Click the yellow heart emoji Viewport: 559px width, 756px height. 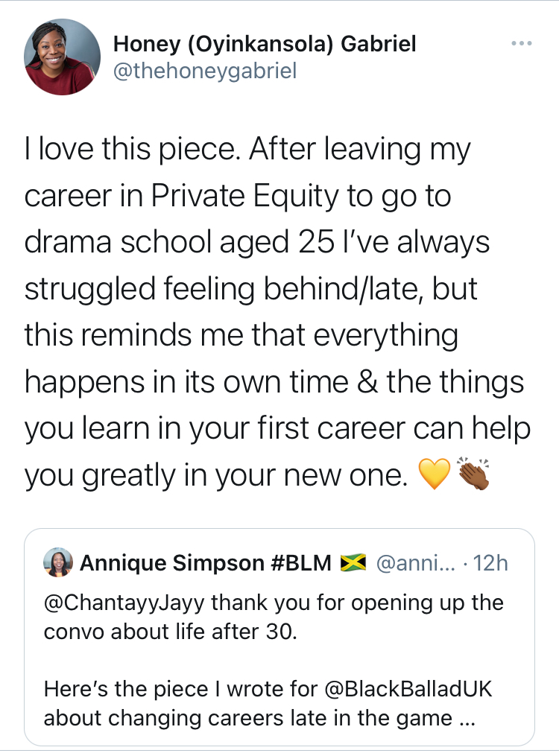[435, 475]
